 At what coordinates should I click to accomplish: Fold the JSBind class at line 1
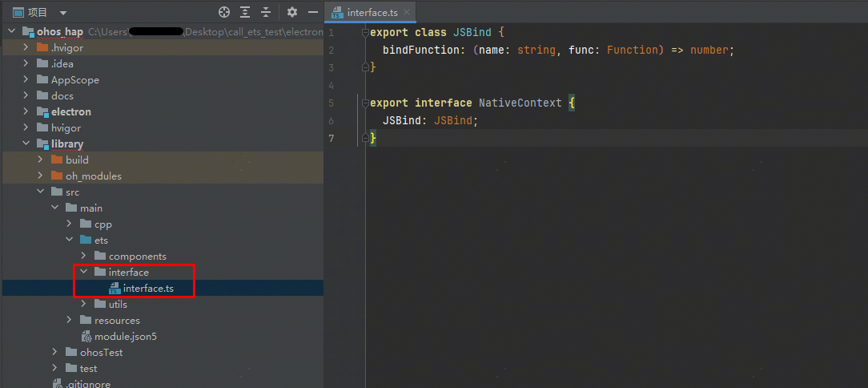pos(365,33)
